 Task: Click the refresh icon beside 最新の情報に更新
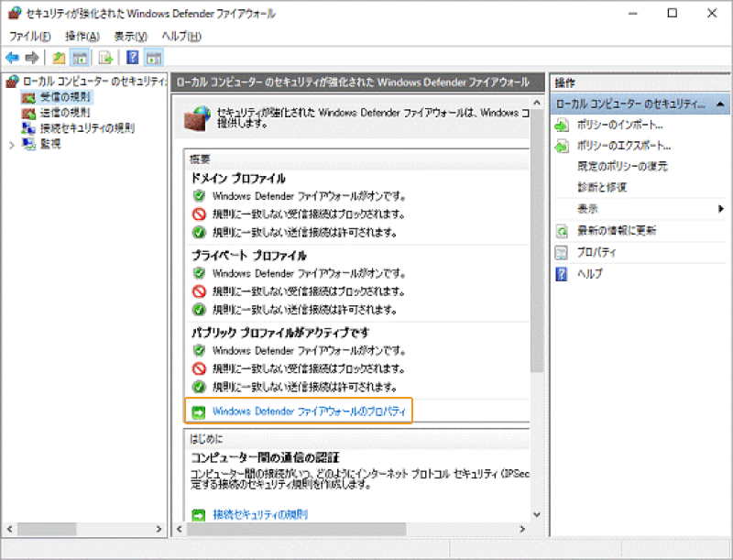point(562,231)
